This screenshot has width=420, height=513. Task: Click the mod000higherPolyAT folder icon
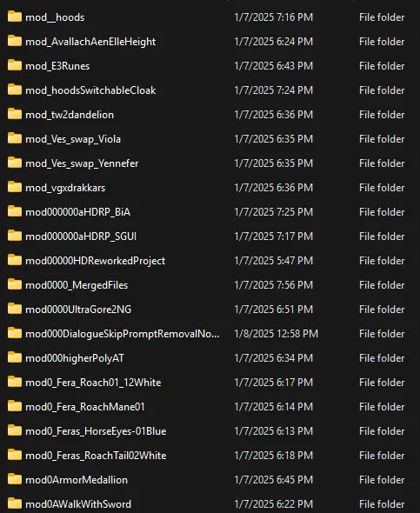(15, 357)
